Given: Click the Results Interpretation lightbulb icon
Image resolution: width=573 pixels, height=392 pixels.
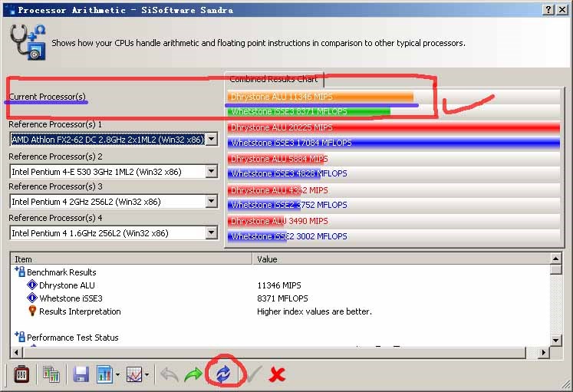Looking at the screenshot, I should point(32,311).
